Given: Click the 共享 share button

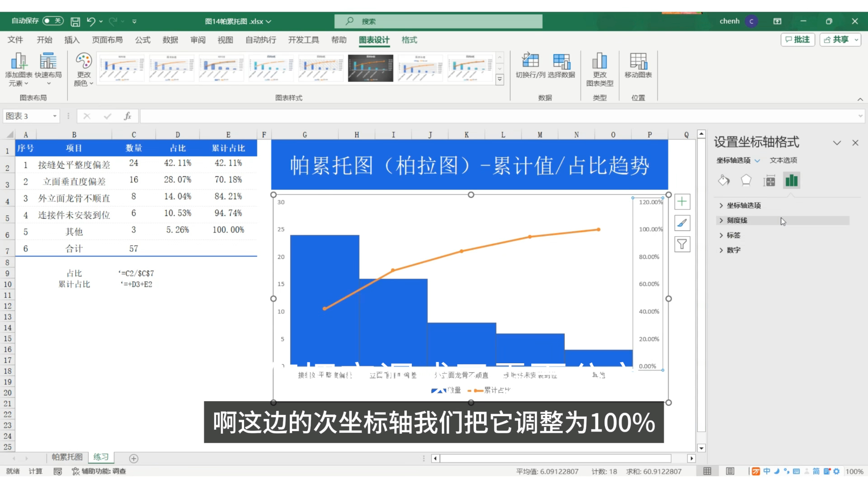Looking at the screenshot, I should [x=836, y=40].
